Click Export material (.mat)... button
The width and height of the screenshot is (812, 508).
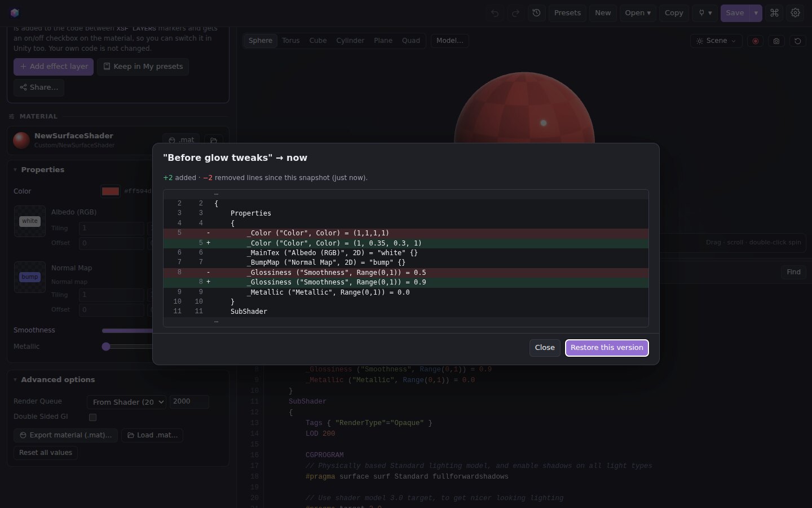pyautogui.click(x=65, y=435)
